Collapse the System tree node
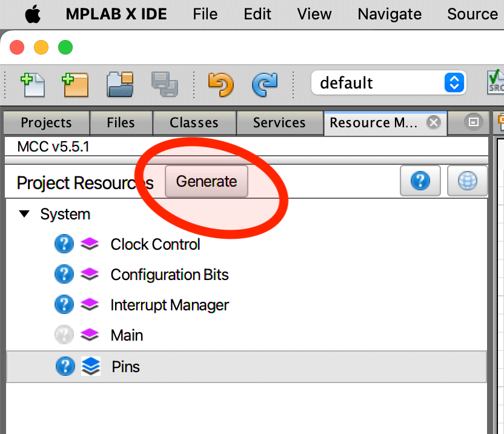 [x=24, y=214]
